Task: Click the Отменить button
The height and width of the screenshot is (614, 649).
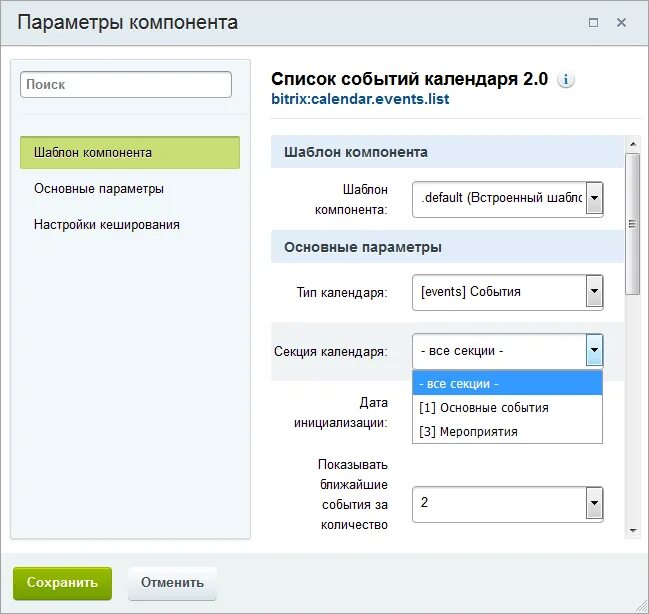Action: 172,583
